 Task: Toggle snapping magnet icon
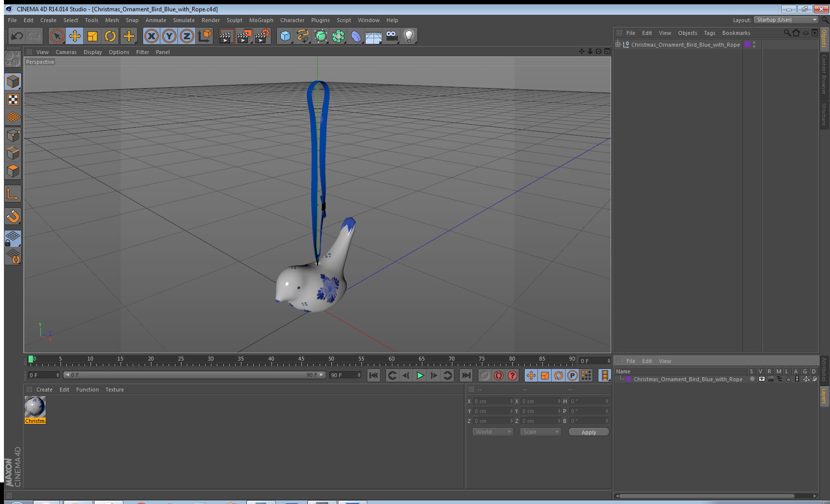click(13, 216)
